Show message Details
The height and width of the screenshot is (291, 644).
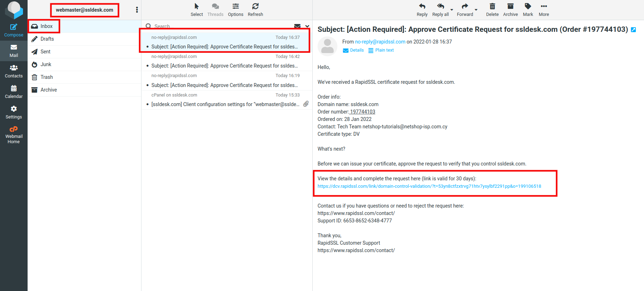pyautogui.click(x=353, y=50)
